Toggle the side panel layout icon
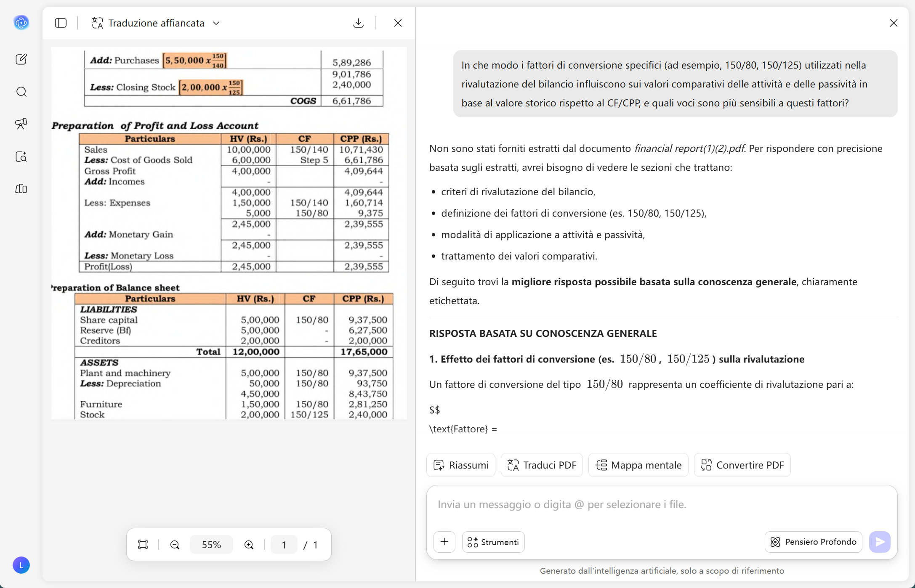915x588 pixels. [61, 23]
